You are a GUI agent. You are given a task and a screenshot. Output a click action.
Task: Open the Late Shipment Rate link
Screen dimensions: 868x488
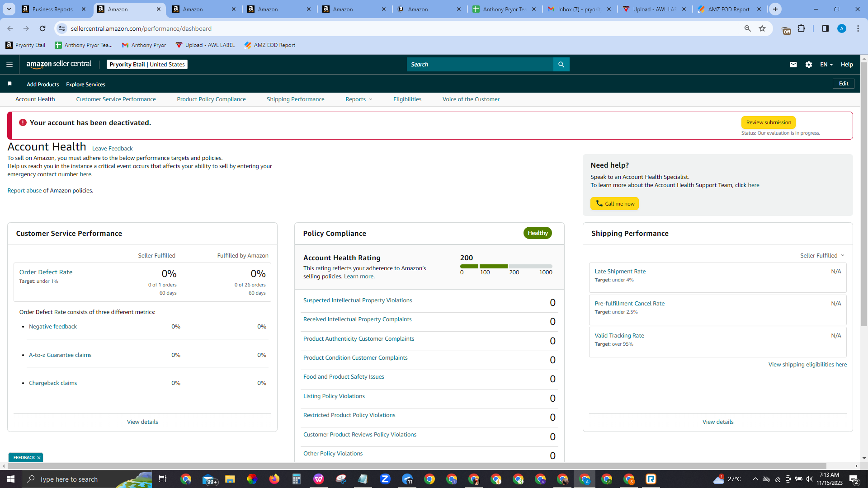click(620, 272)
